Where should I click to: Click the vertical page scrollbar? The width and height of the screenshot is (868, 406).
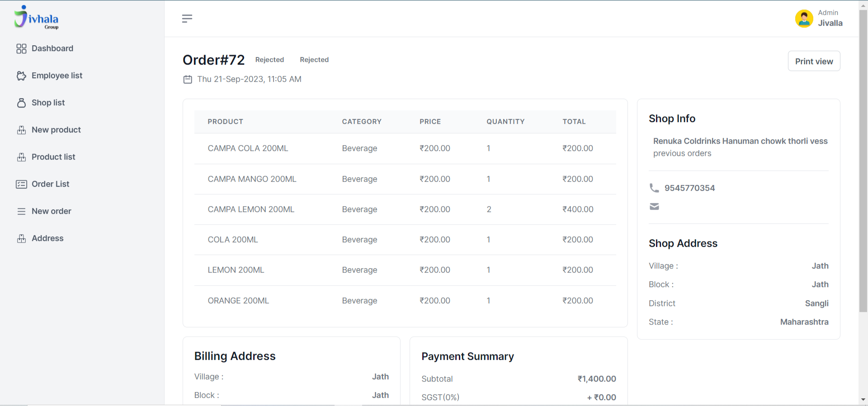(863, 158)
